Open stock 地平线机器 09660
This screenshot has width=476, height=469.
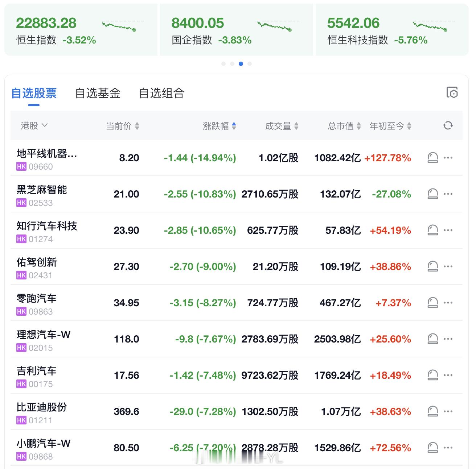(x=47, y=159)
